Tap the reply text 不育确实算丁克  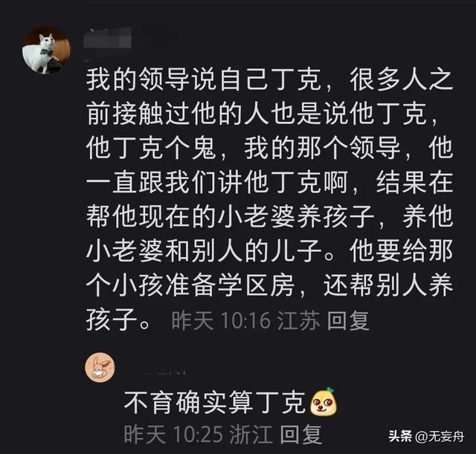[x=215, y=403]
